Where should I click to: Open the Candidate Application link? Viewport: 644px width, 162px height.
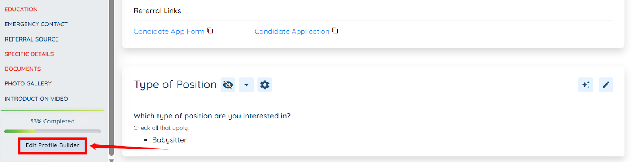(x=292, y=31)
